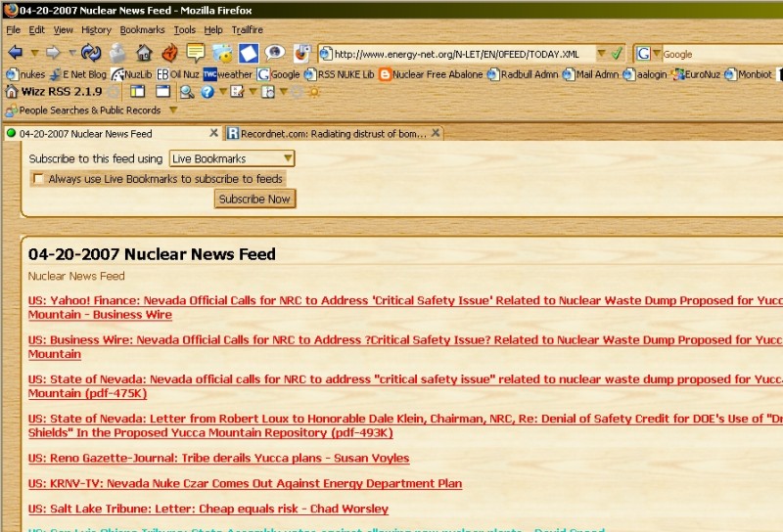Click the folder with smiley toolbar icon
The image size is (783, 532).
click(222, 52)
